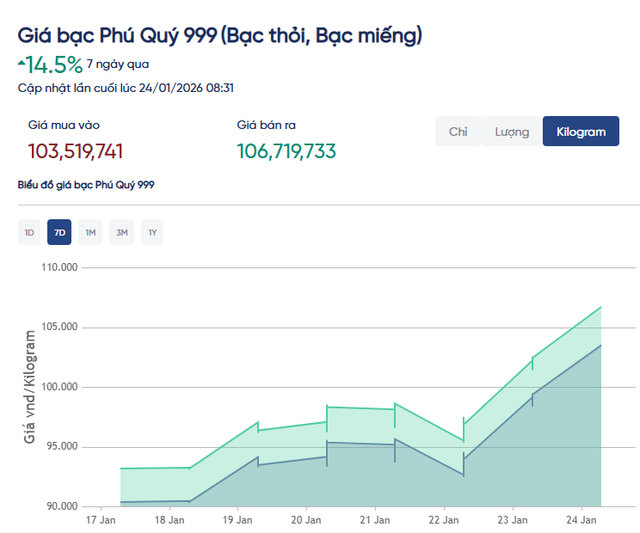
Task: Select the 7D time range
Action: click(x=59, y=233)
